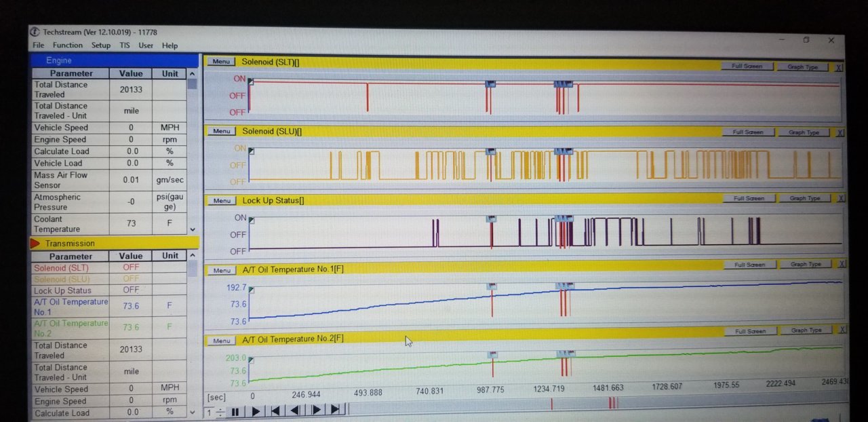Play the recorded data

click(x=255, y=411)
